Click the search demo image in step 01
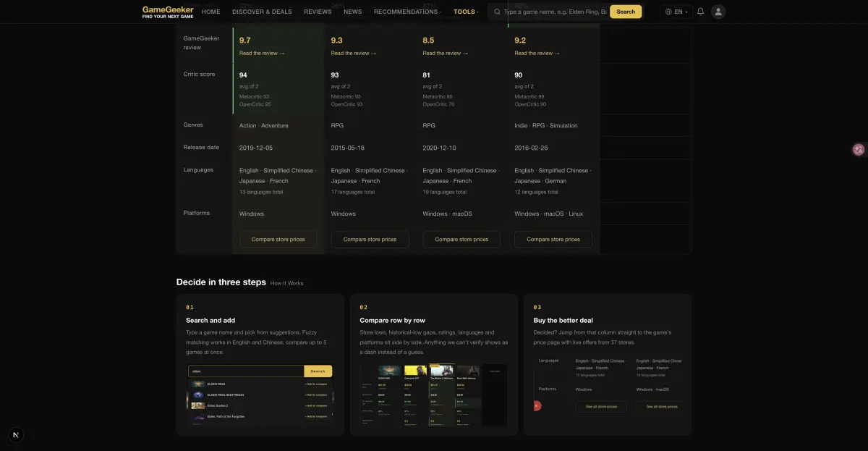 tap(260, 395)
